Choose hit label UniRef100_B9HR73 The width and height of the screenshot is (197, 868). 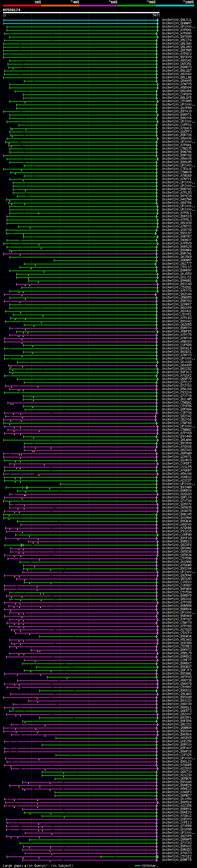tap(176, 67)
